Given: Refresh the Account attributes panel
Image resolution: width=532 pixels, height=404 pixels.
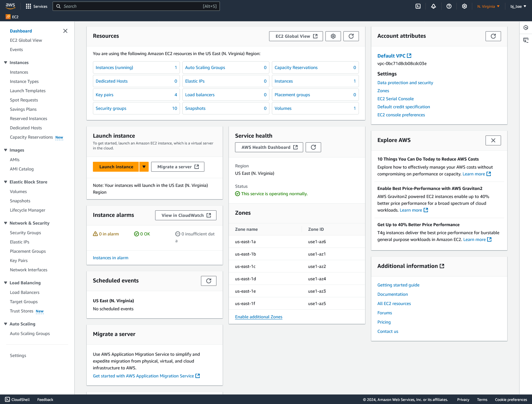Looking at the screenshot, I should pyautogui.click(x=493, y=36).
